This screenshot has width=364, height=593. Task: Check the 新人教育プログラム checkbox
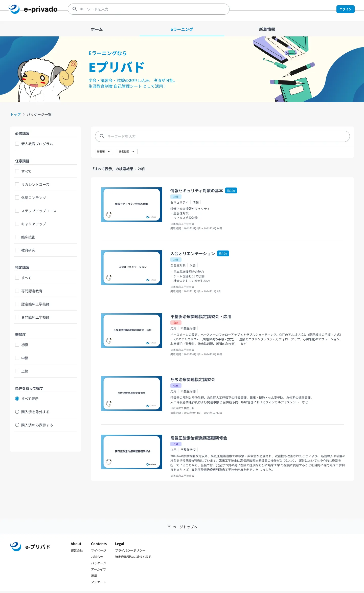(x=17, y=144)
